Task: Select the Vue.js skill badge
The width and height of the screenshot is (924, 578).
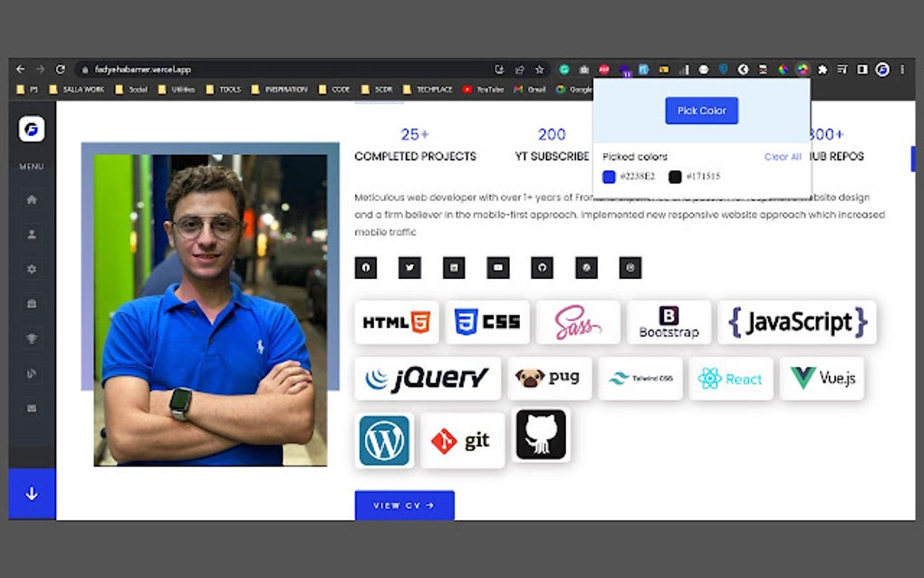Action: point(822,378)
